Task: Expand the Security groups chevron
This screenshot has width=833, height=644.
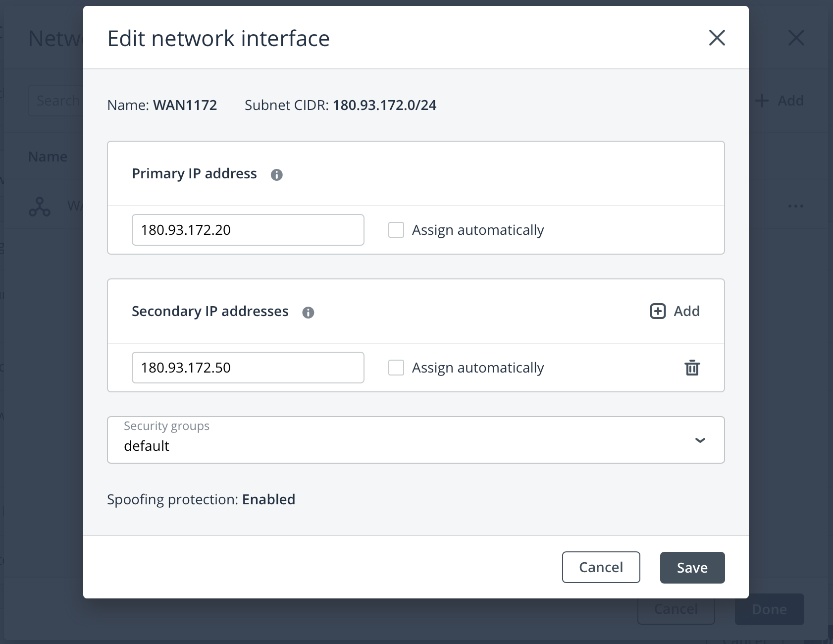Action: coord(700,440)
